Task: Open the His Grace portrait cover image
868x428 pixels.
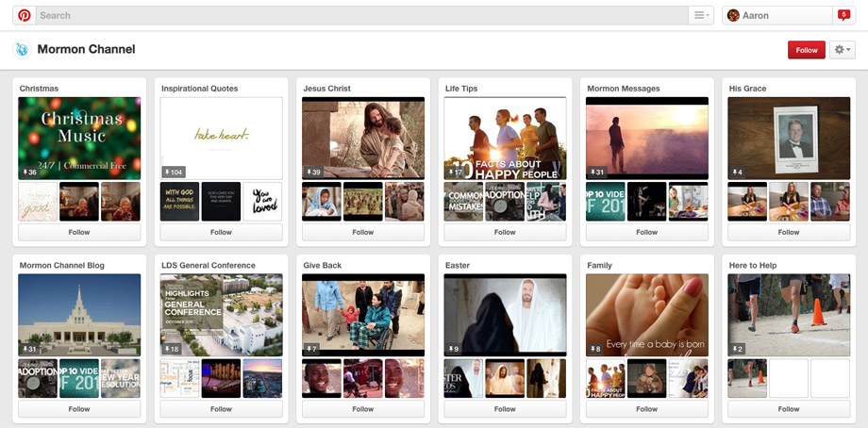Action: (x=789, y=139)
